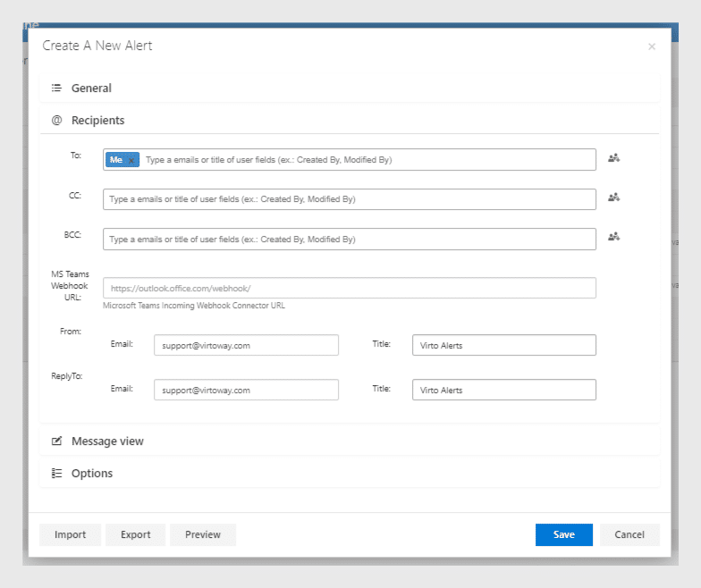Click the Export button
This screenshot has width=701, height=588.
136,534
